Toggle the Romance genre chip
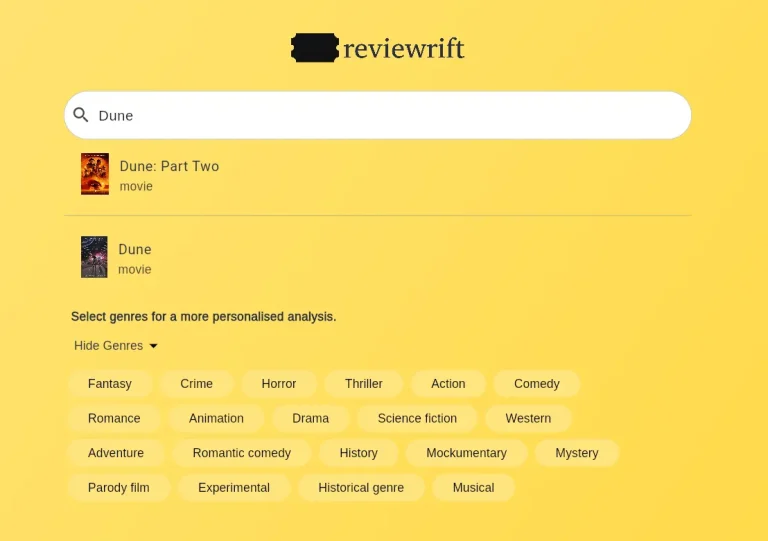Screen dimensions: 768x541 pyautogui.click(x=114, y=419)
